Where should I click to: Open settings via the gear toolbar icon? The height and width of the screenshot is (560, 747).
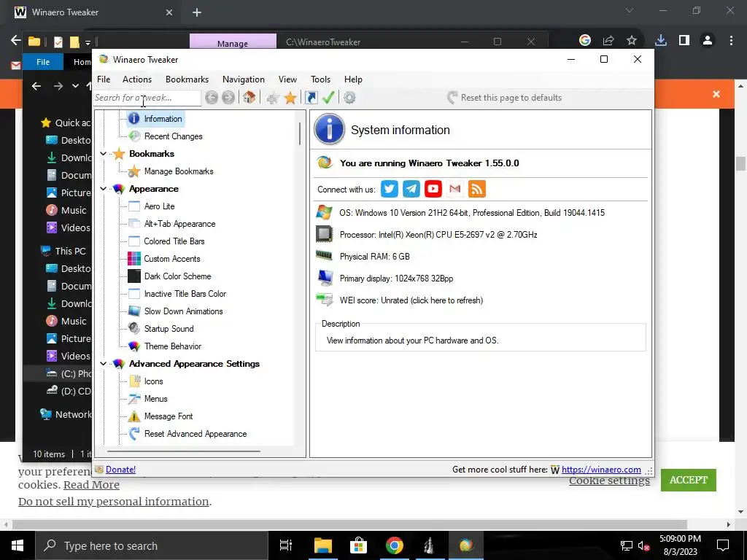point(349,98)
